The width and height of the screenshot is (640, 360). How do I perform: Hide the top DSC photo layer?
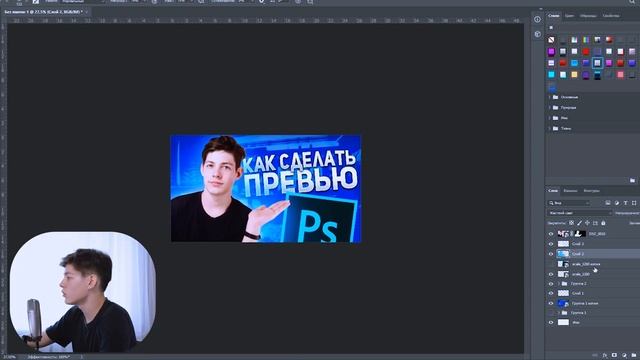551,234
